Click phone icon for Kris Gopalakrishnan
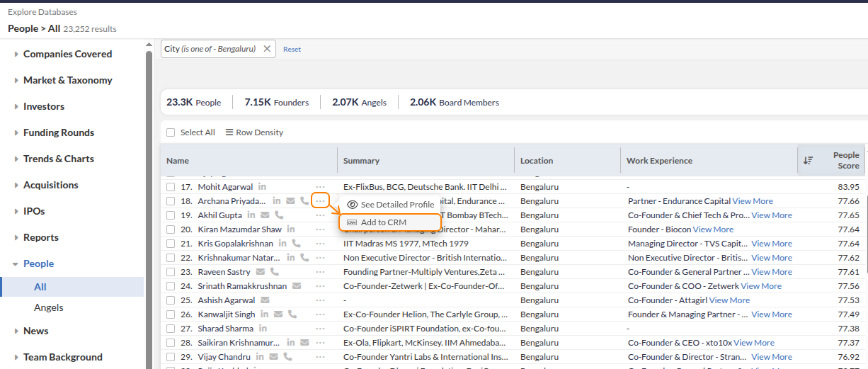The width and height of the screenshot is (868, 369). 295,244
